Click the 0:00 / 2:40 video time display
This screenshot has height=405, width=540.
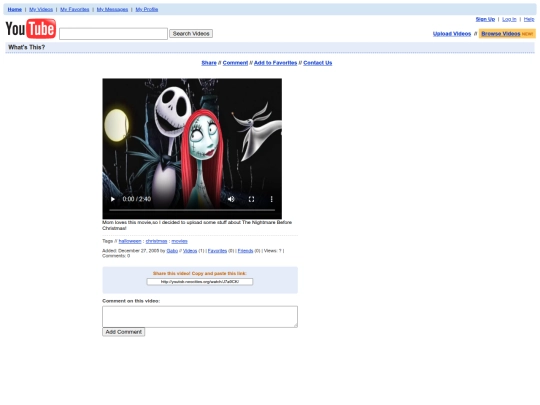137,199
